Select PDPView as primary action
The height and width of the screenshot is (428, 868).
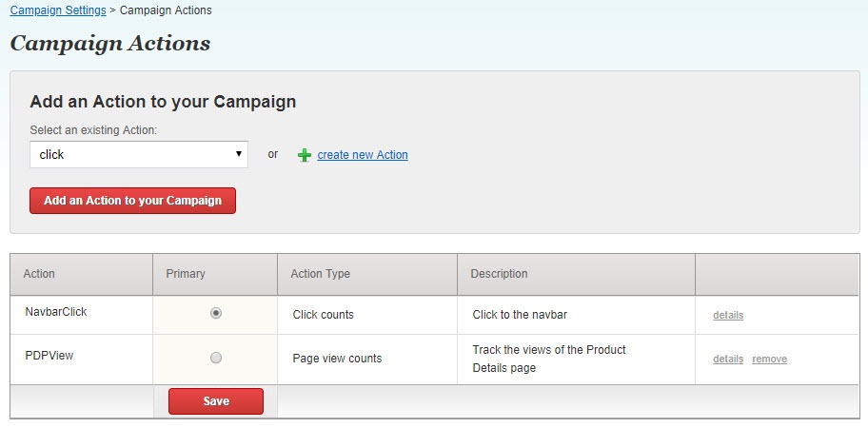click(x=216, y=358)
